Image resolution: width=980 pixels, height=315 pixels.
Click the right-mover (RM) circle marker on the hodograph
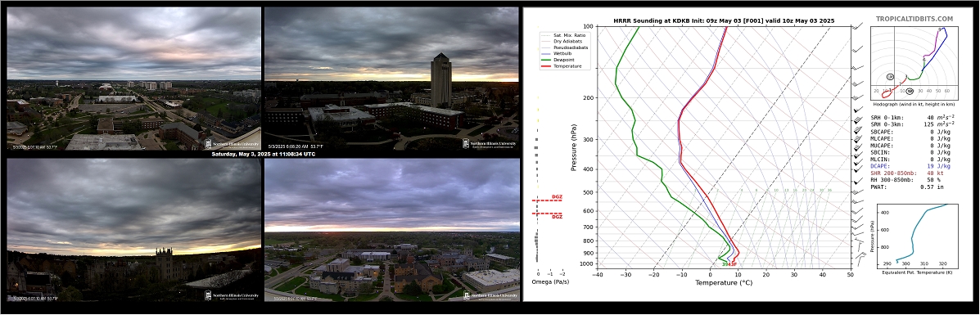(x=910, y=92)
